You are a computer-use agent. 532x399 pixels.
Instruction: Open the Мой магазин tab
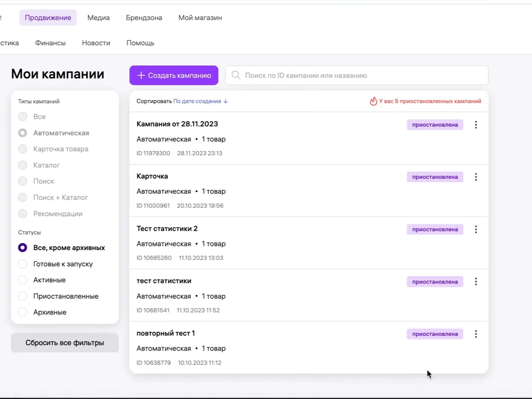tap(200, 18)
